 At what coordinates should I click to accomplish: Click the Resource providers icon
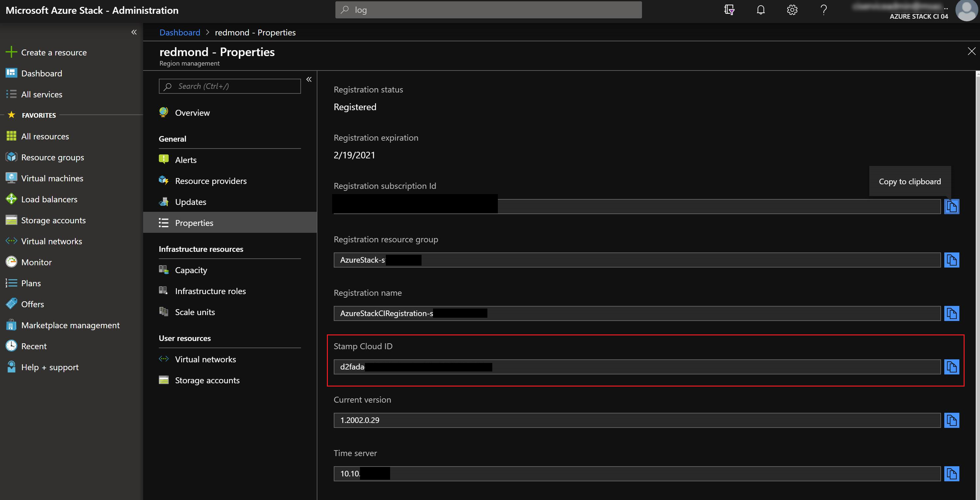[164, 180]
